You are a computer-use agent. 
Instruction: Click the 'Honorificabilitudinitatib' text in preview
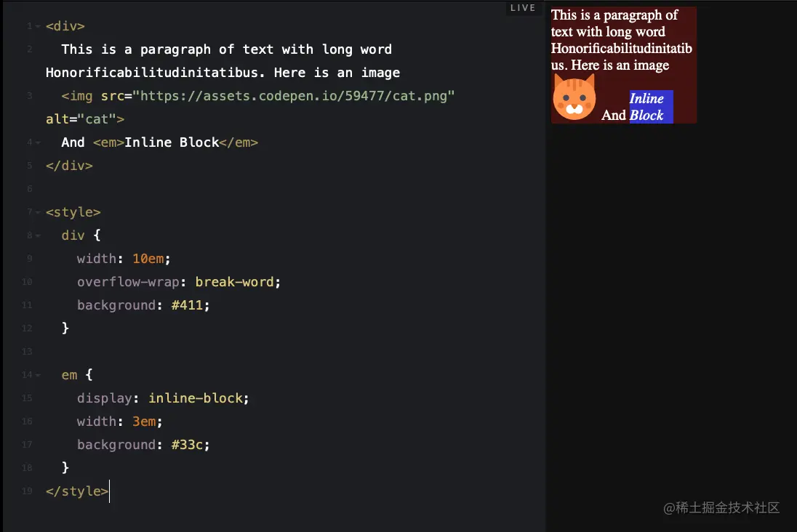[622, 48]
